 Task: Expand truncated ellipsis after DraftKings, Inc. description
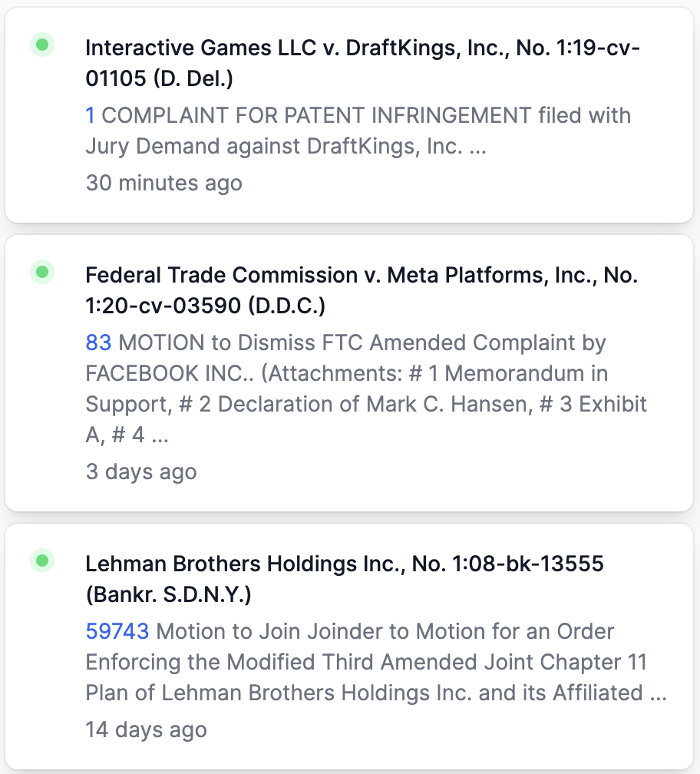tap(477, 147)
